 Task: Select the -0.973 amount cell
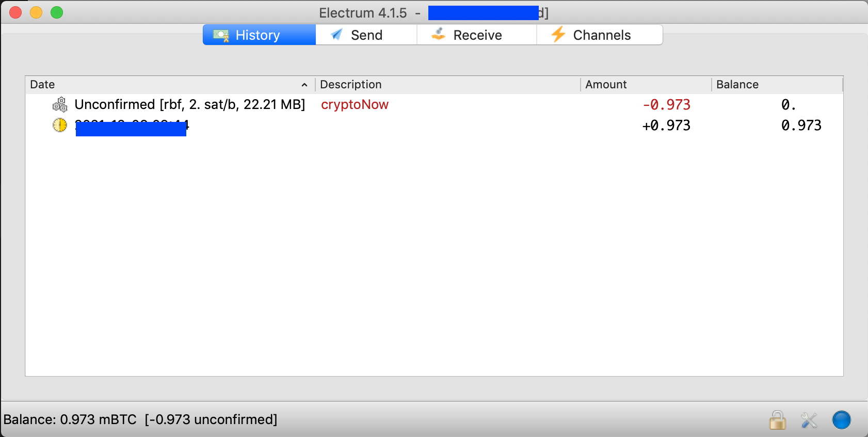coord(666,105)
